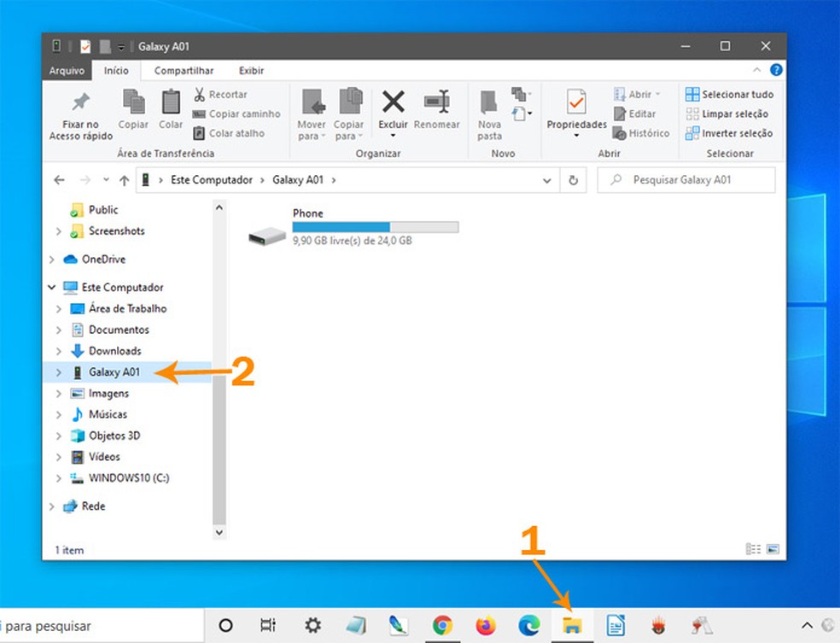Screen dimensions: 840x643
Task: Switch to large icons view in status bar
Action: 773,549
